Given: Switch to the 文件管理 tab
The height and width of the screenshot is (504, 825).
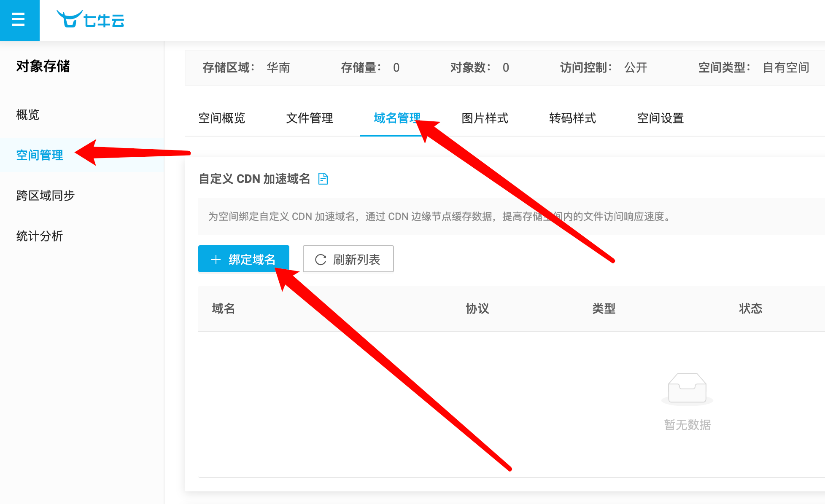Looking at the screenshot, I should pyautogui.click(x=309, y=118).
